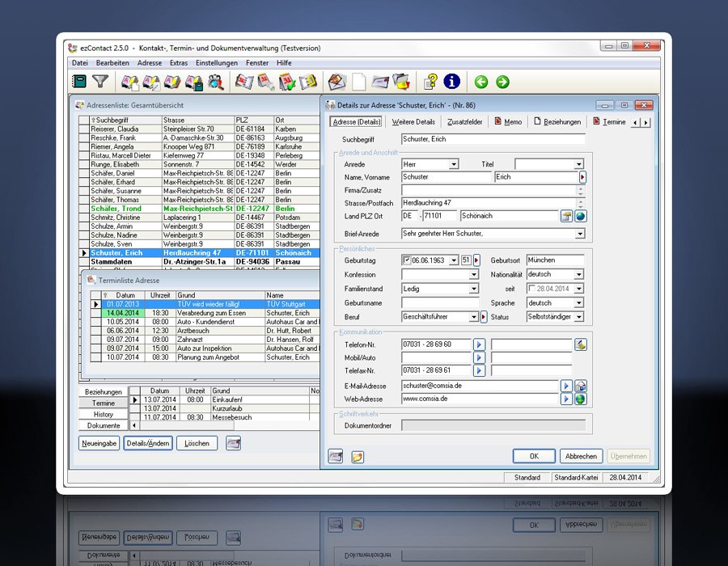Screen dimensions: 728x566
Task: Switch to the Memo tab
Action: click(509, 122)
